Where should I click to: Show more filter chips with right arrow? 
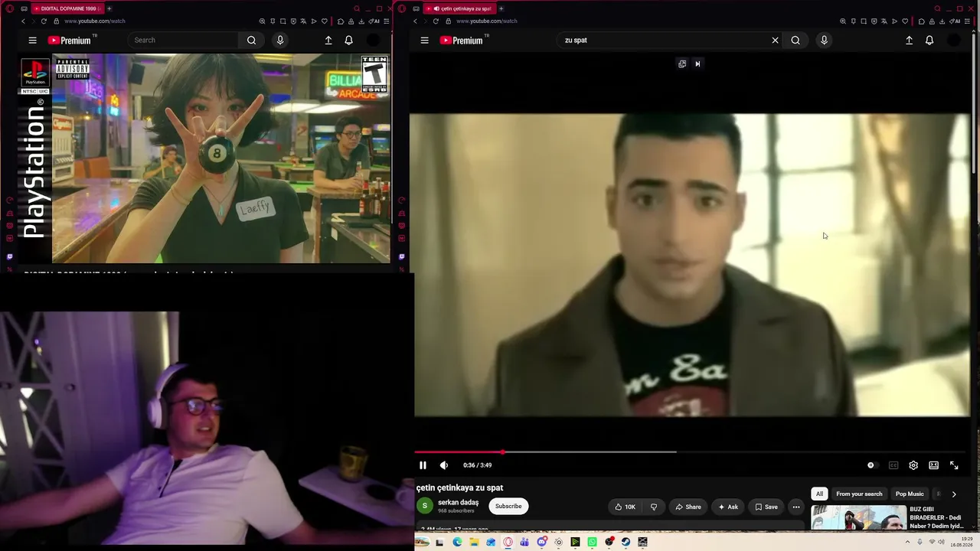954,494
